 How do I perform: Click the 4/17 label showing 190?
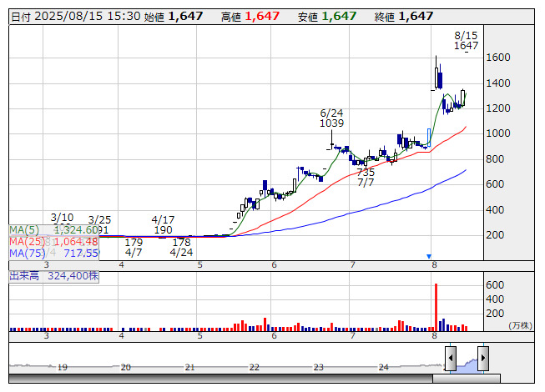point(163,229)
